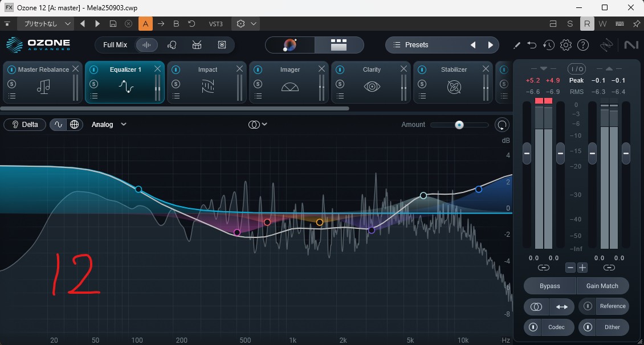Select the Full Mix focus button
Image resolution: width=644 pixels, height=345 pixels.
115,45
